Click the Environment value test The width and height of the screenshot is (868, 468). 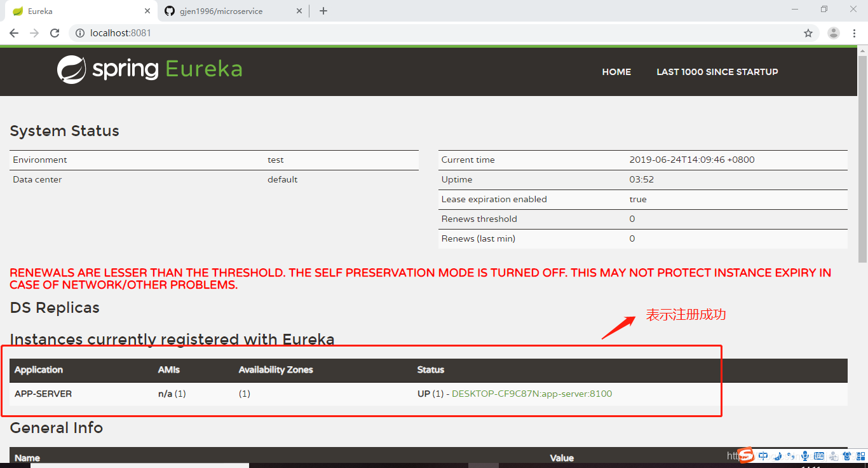[x=276, y=160]
